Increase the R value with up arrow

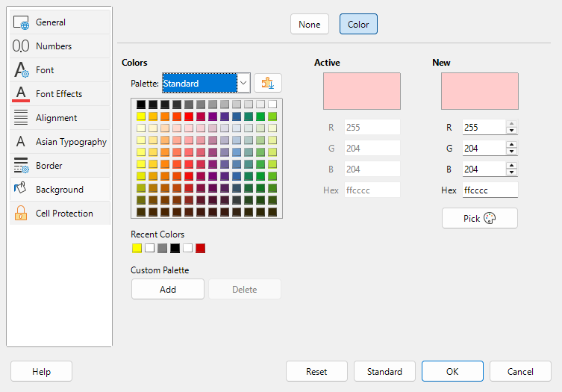[512, 123]
